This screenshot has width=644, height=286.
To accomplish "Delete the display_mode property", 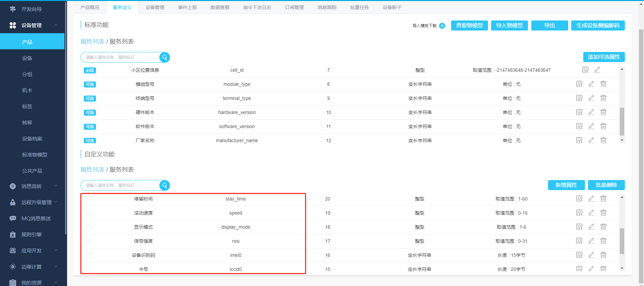I will tap(603, 227).
